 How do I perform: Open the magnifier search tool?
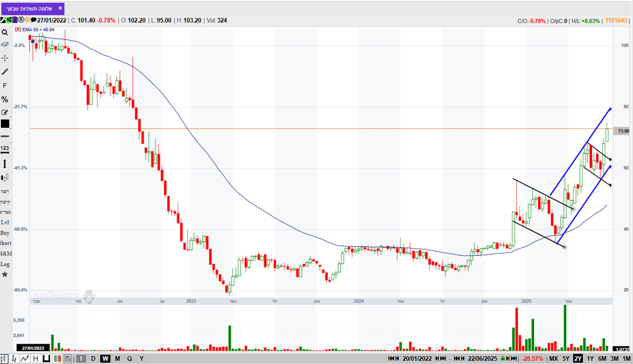tap(5, 33)
